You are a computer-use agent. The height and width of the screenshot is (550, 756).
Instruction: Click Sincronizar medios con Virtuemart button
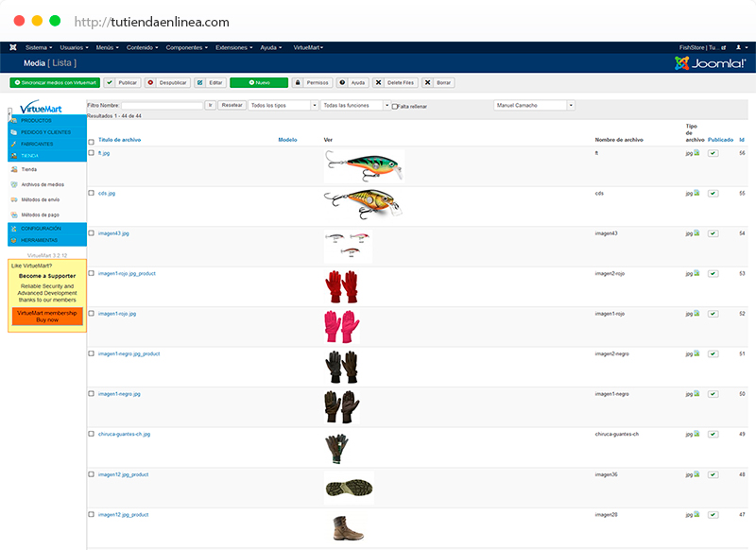pos(55,83)
